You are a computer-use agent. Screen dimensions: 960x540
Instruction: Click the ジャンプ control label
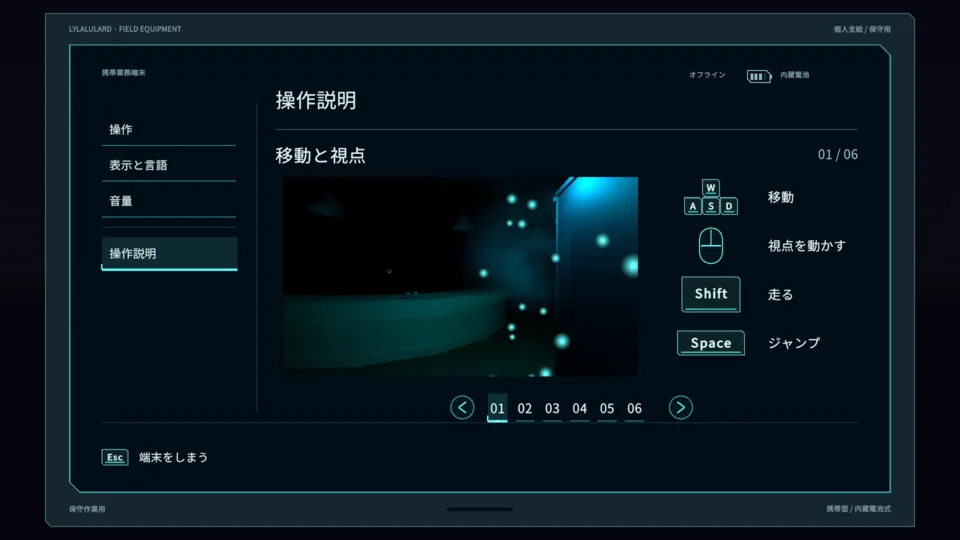[794, 343]
